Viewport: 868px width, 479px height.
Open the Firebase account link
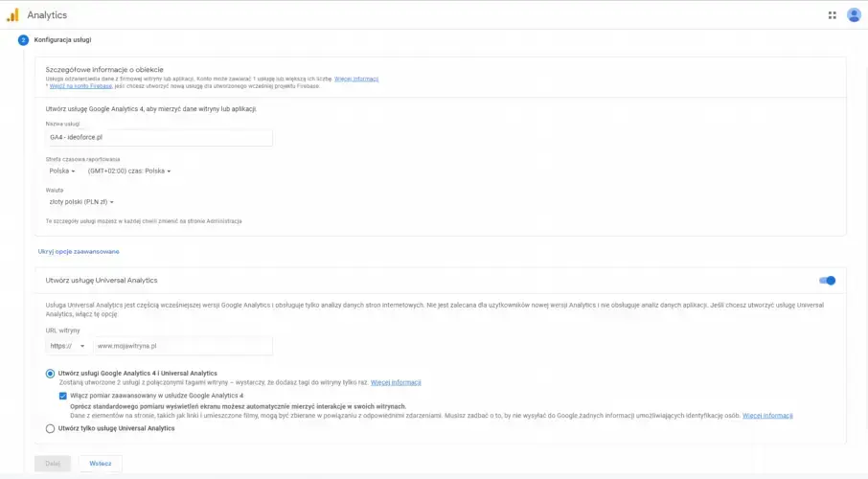click(80, 86)
